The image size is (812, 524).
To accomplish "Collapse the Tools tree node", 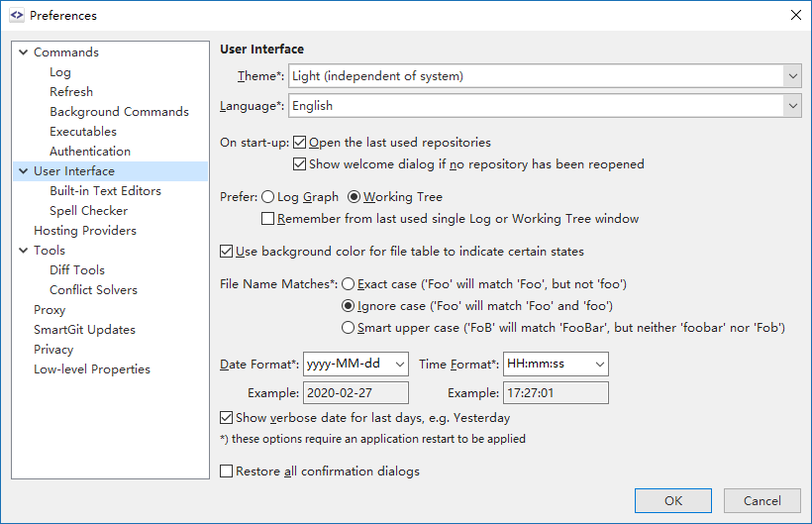I will coord(23,251).
